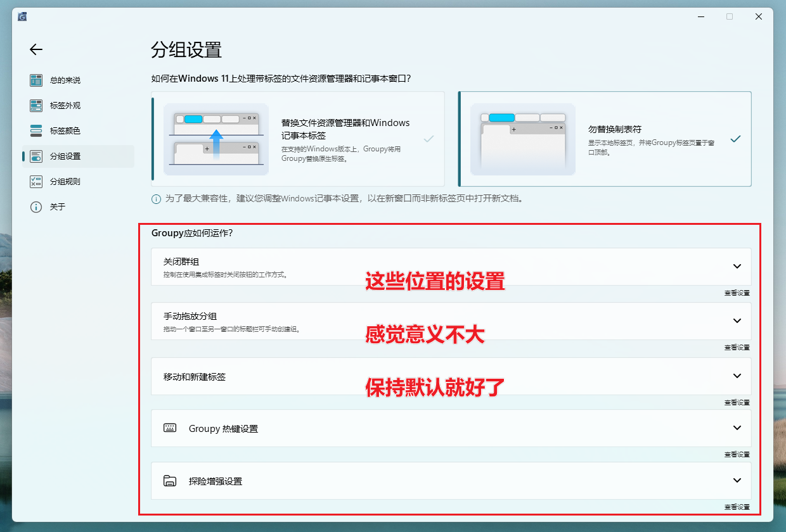Click keyboard icon beside Groupy 热键设置
This screenshot has width=786, height=532.
pos(170,428)
